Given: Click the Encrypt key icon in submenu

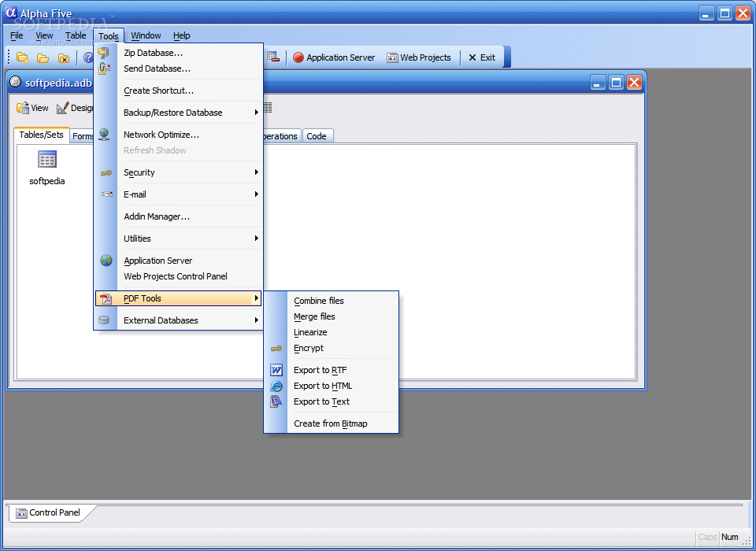Looking at the screenshot, I should tap(276, 349).
